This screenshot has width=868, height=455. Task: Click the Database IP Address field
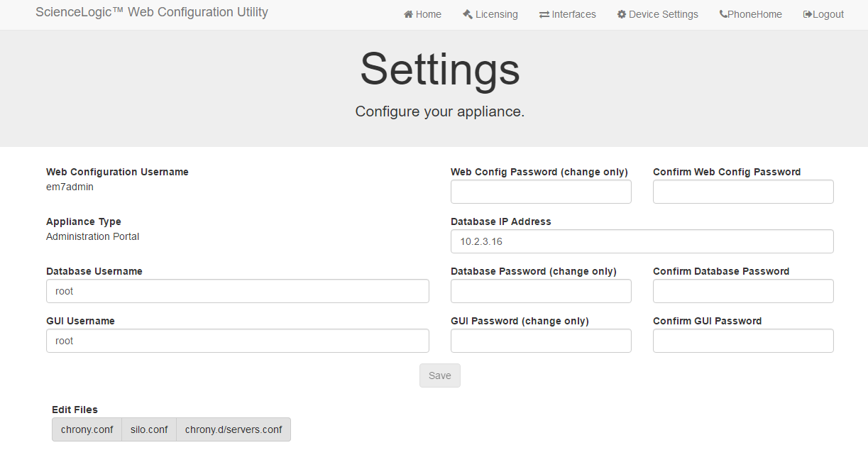(642, 241)
